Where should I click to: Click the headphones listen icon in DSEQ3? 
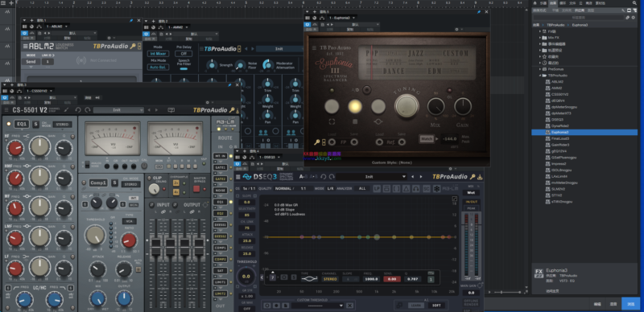(x=415, y=188)
